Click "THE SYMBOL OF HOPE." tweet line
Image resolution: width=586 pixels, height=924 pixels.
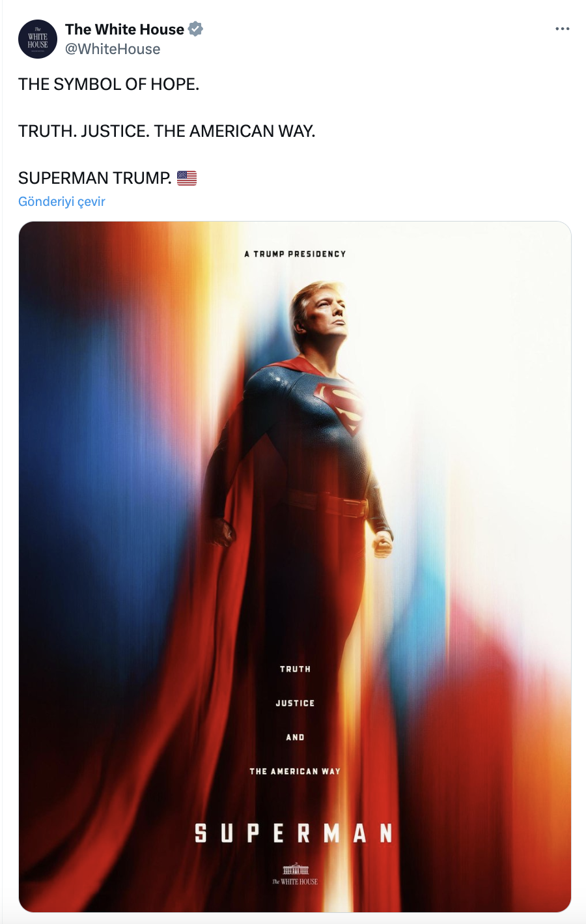point(109,84)
